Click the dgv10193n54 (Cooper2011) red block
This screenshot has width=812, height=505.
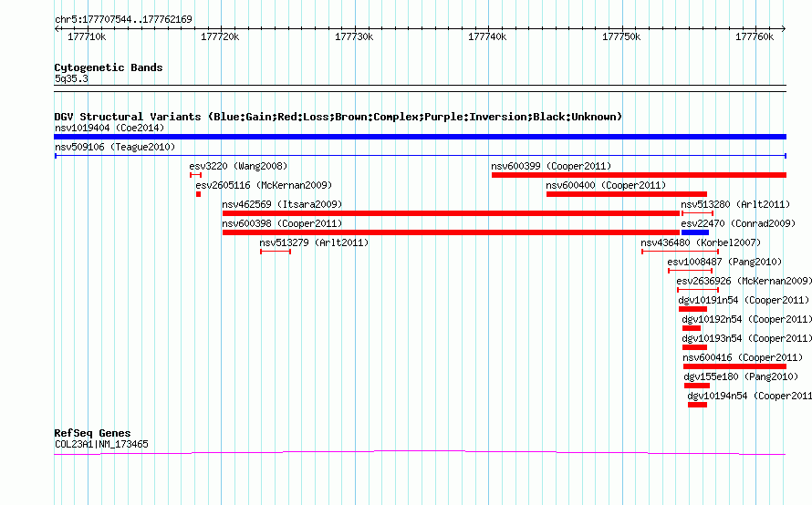click(x=695, y=347)
